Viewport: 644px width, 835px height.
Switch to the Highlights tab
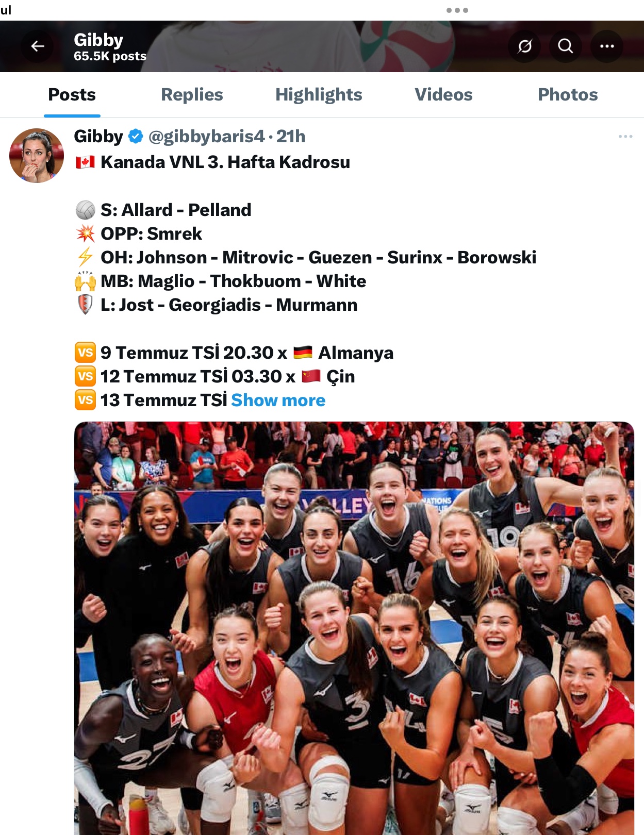[x=319, y=95]
